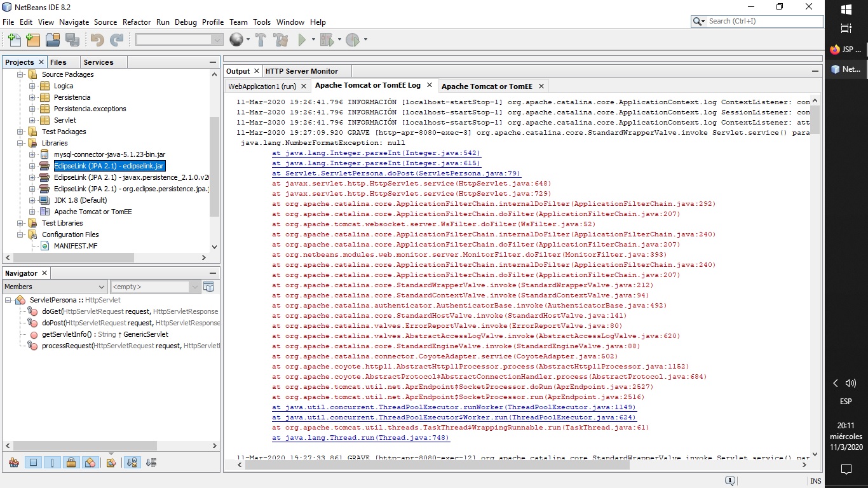Open the Run Project dropdown arrow
868x488 pixels.
click(x=313, y=39)
